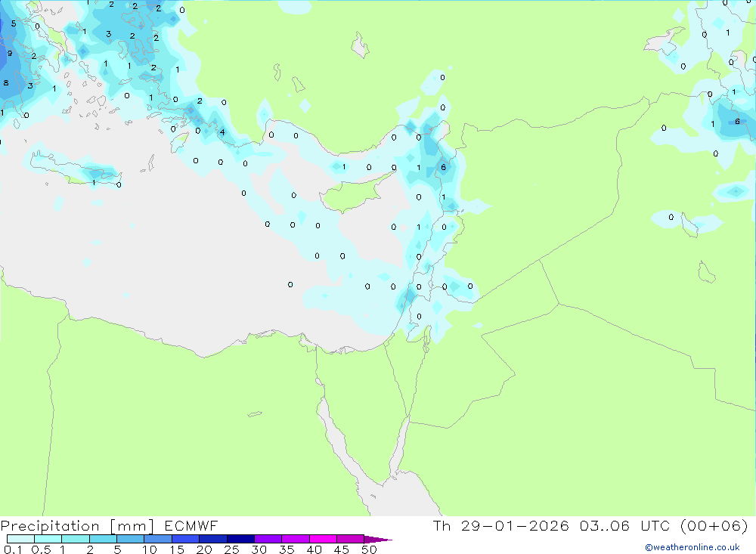Click the legend label "20"
This screenshot has width=756, height=554.
(204, 549)
